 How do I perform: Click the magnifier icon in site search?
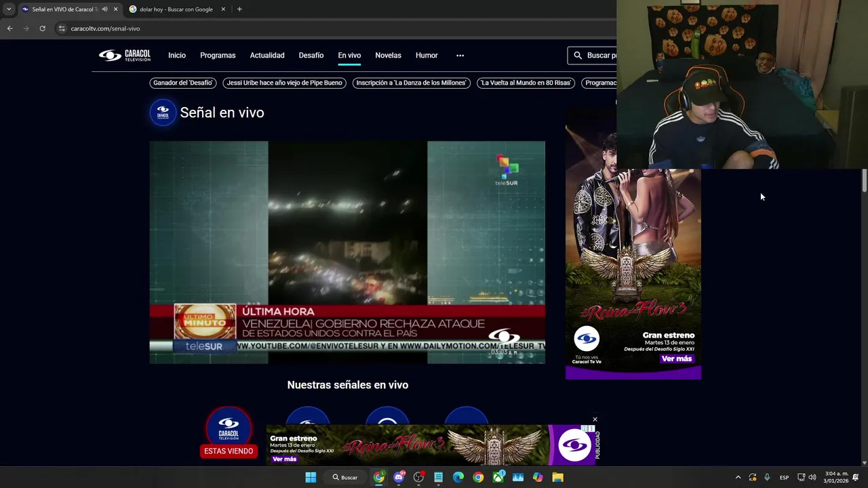578,56
